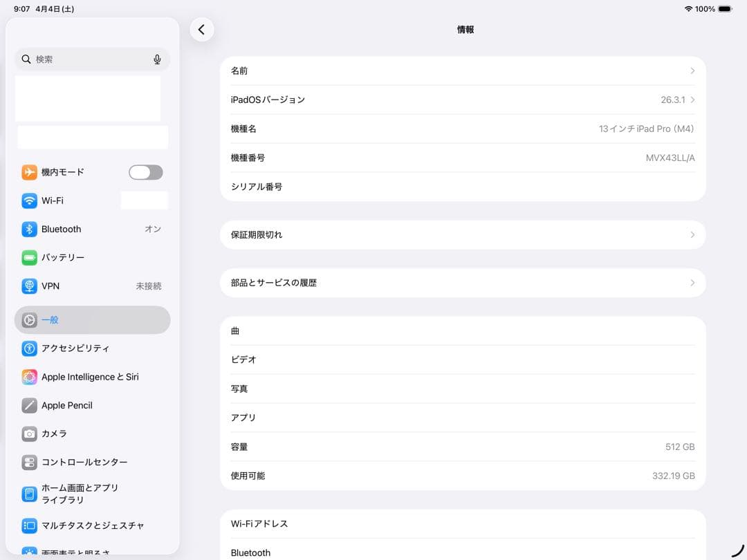The width and height of the screenshot is (747, 560).
Task: Open 部品とサービスの履歴 chevron
Action: coord(692,283)
